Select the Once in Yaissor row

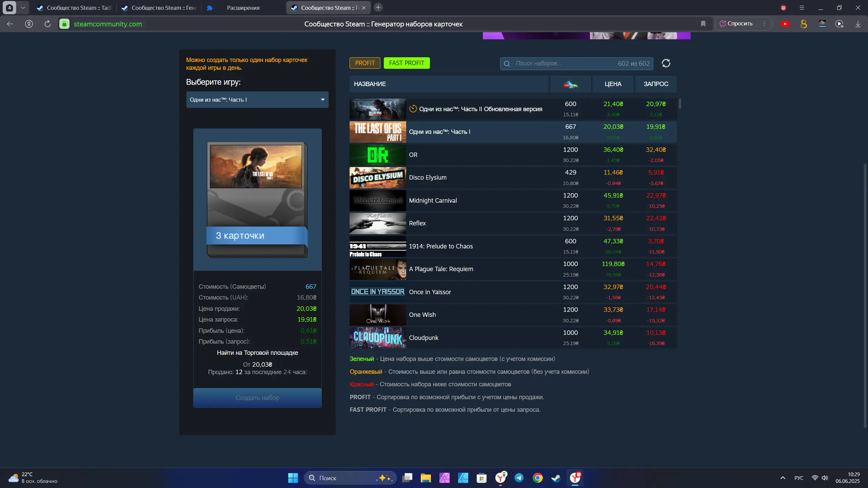click(513, 292)
